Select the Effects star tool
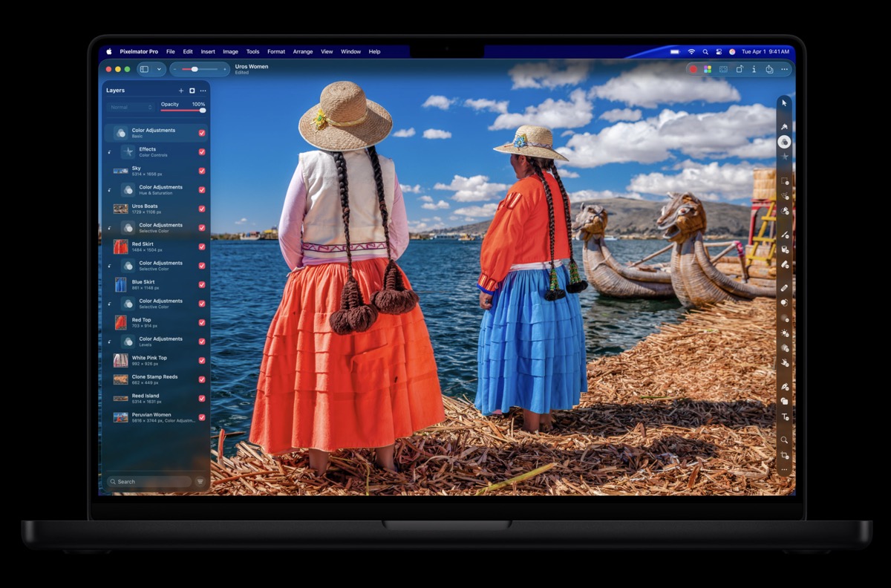Image resolution: width=891 pixels, height=588 pixels. tap(784, 157)
